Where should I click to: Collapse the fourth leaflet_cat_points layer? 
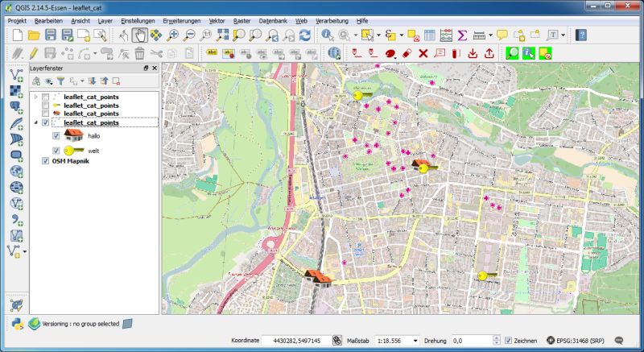pos(36,122)
